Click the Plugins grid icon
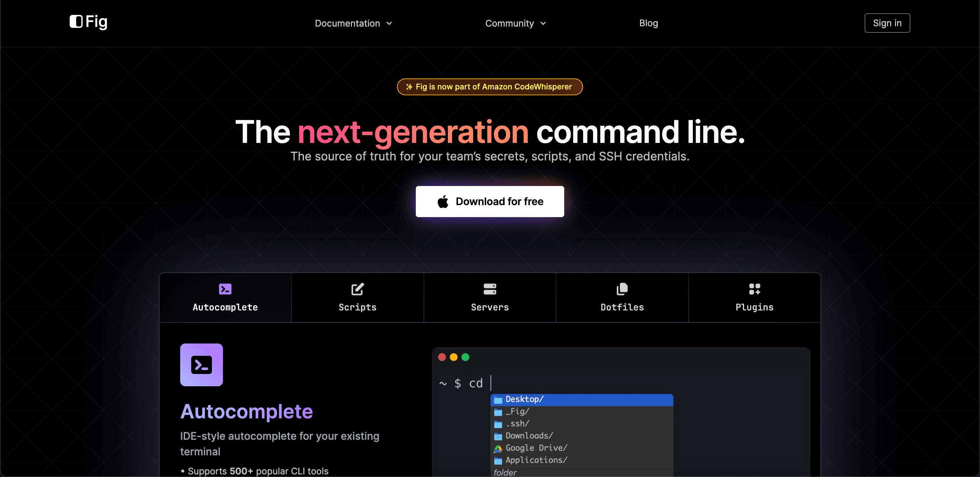Image resolution: width=980 pixels, height=477 pixels. point(754,289)
